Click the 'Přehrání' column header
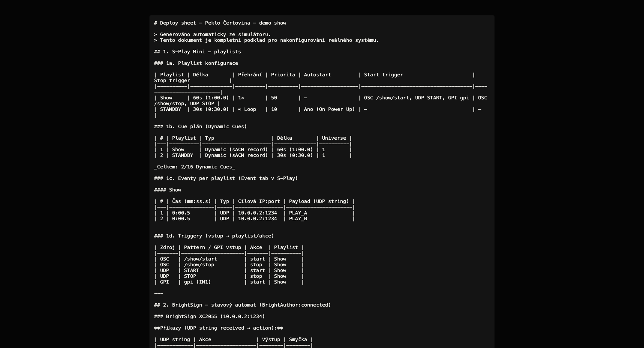The height and width of the screenshot is (348, 644). [250, 75]
